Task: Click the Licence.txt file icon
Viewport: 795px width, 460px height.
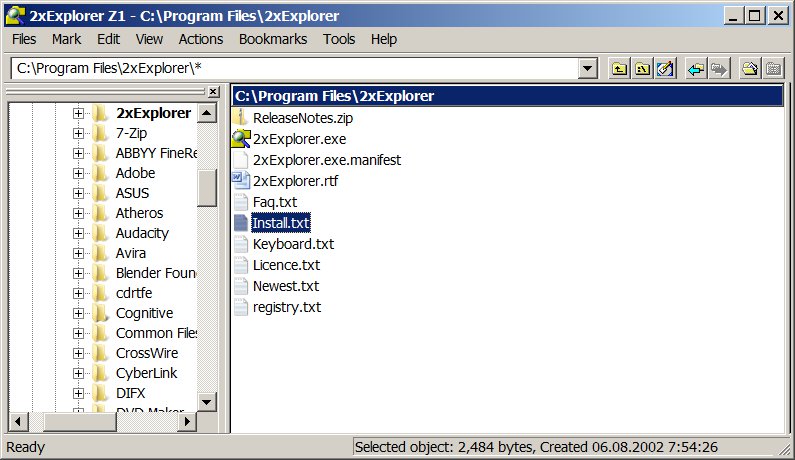Action: (x=241, y=265)
